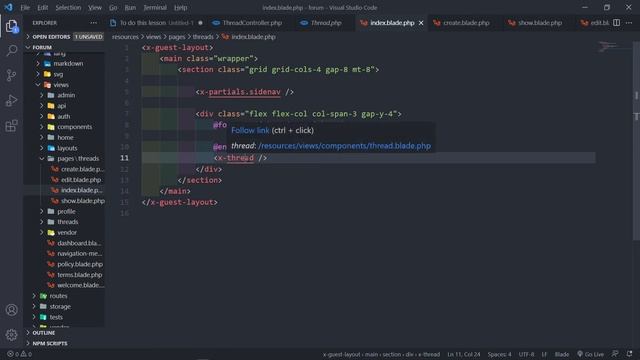Screen dimensions: 640x360
Task: Click the Explorer more actions ellipsis
Action: coord(93,23)
